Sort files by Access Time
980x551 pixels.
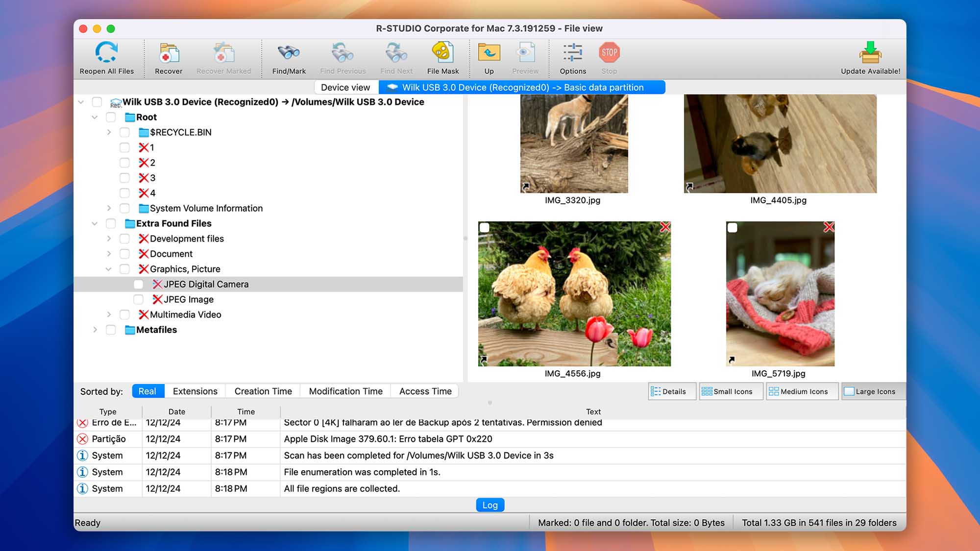[425, 391]
